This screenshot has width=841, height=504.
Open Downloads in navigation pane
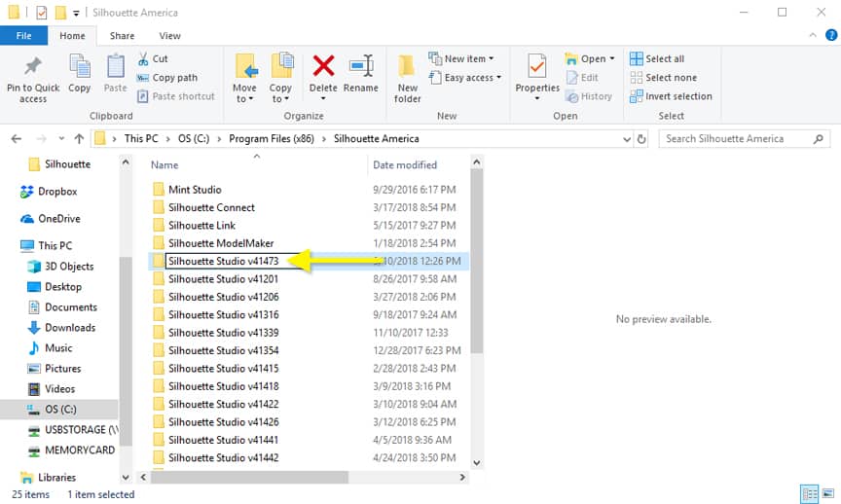click(70, 328)
